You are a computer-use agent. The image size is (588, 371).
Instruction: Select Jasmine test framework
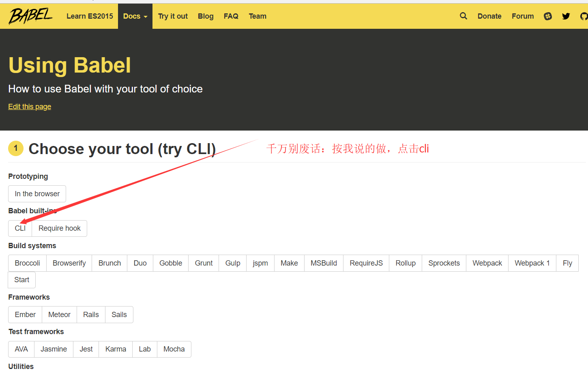click(54, 349)
